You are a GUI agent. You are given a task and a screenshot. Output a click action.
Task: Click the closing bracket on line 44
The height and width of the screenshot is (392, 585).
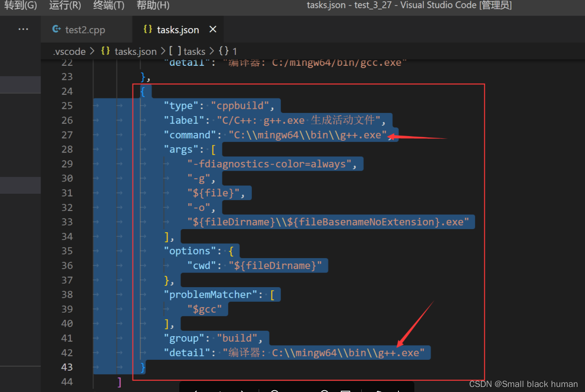pyautogui.click(x=119, y=382)
